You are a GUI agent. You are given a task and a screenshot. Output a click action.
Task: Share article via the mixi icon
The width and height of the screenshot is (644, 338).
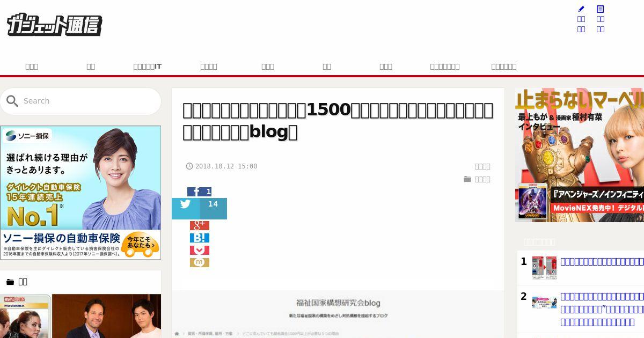(199, 262)
